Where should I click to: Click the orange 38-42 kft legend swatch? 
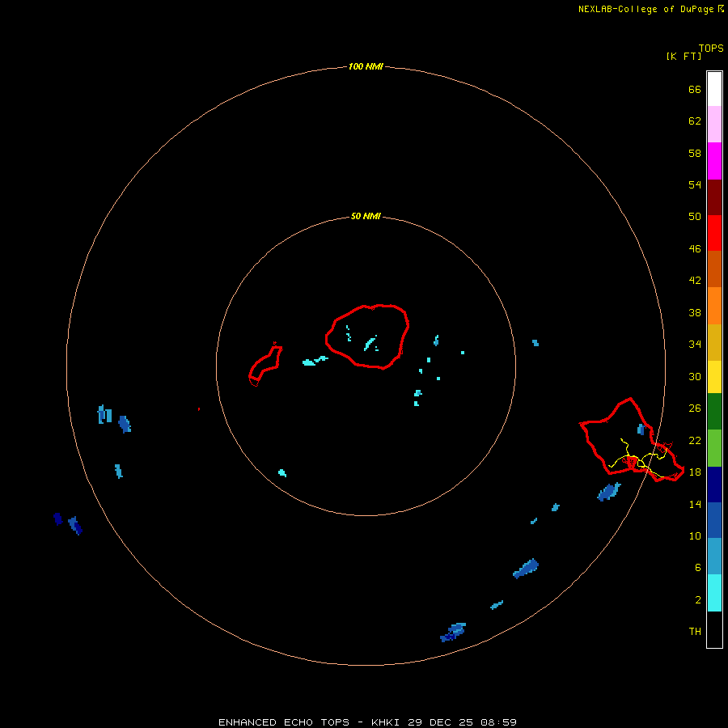click(x=714, y=306)
